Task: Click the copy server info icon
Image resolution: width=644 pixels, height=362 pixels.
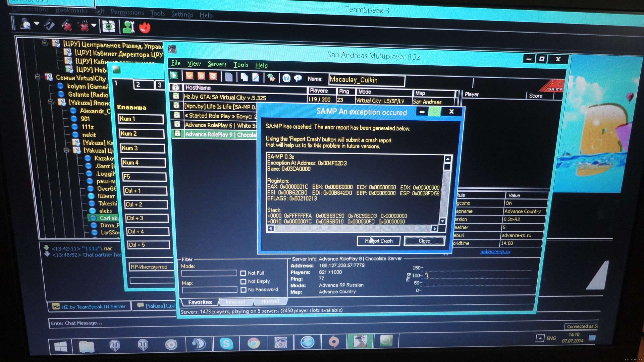Action: [244, 77]
